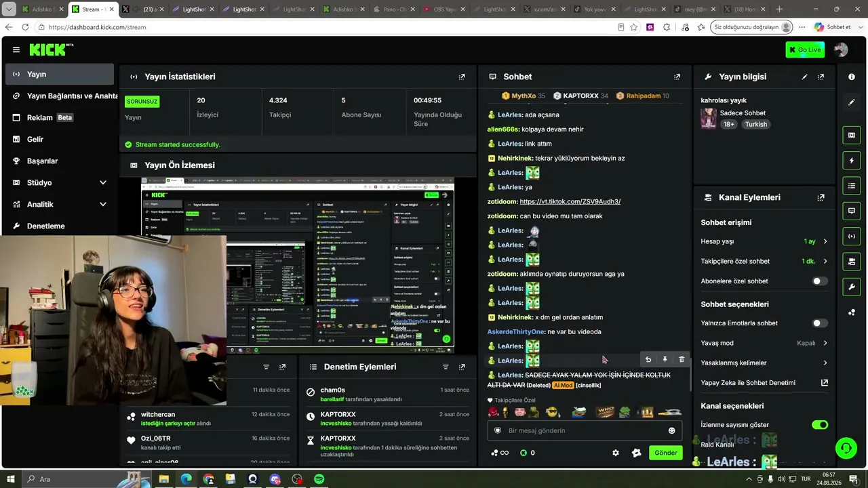The width and height of the screenshot is (868, 488).
Task: Toggle İzlenme sayısını göster switch
Action: pos(820,425)
